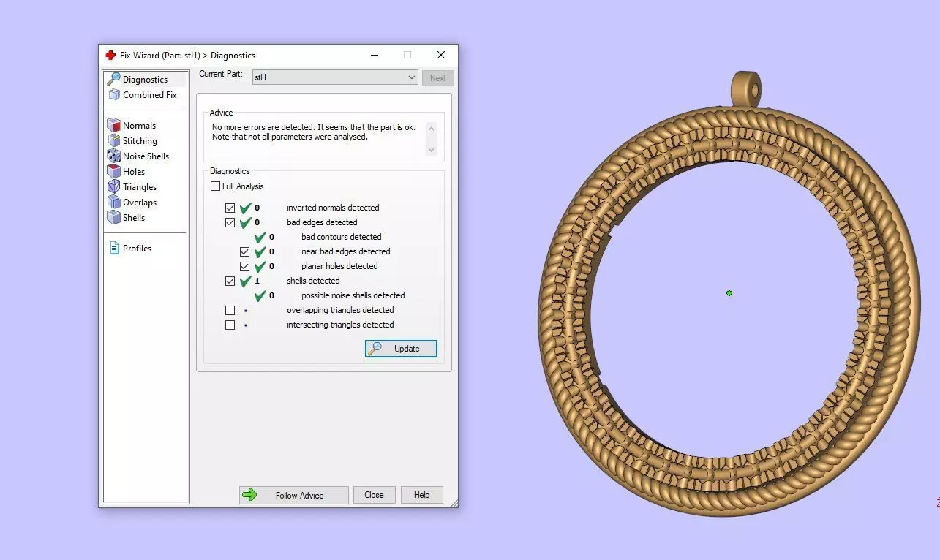
Task: Click the Shells page label text
Action: [134, 218]
